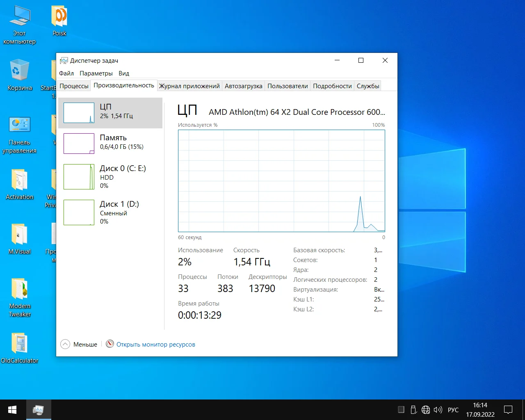This screenshot has height=420, width=525.
Task: Switch to the Службы tab
Action: [367, 86]
